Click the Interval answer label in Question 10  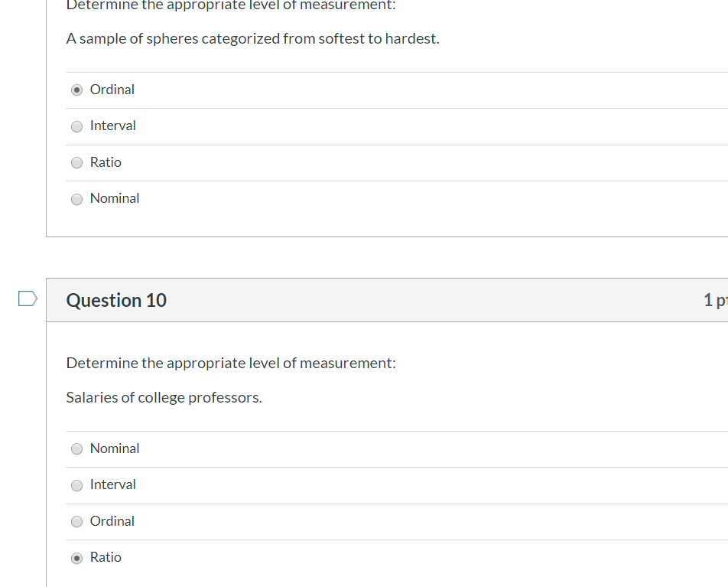[x=113, y=484]
